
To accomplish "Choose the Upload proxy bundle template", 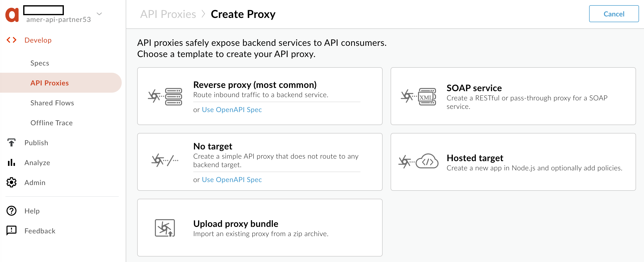I will click(260, 228).
